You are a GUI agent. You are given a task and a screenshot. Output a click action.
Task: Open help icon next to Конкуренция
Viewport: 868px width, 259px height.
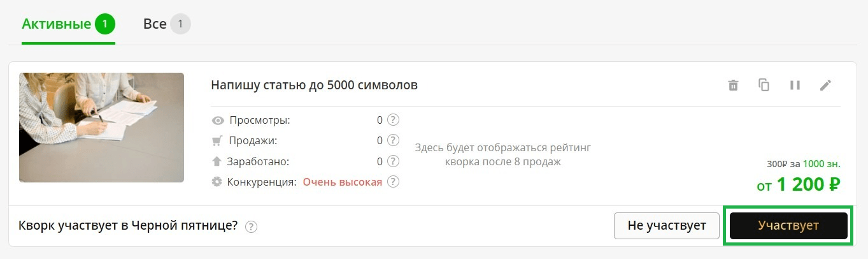pos(394,182)
